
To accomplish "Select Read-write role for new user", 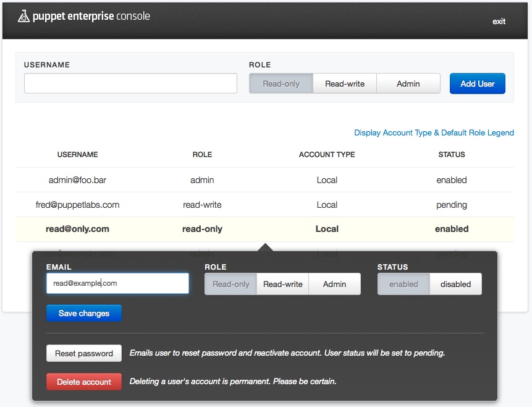I will click(x=345, y=84).
